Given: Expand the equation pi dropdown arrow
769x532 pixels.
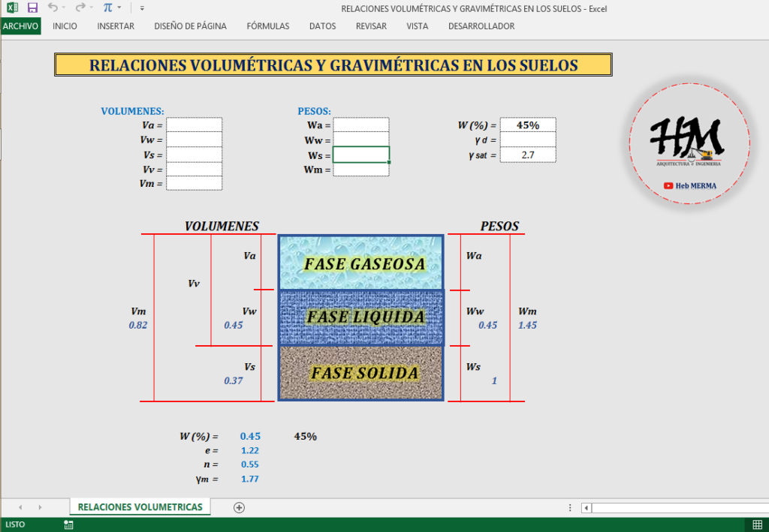Looking at the screenshot, I should [119, 8].
